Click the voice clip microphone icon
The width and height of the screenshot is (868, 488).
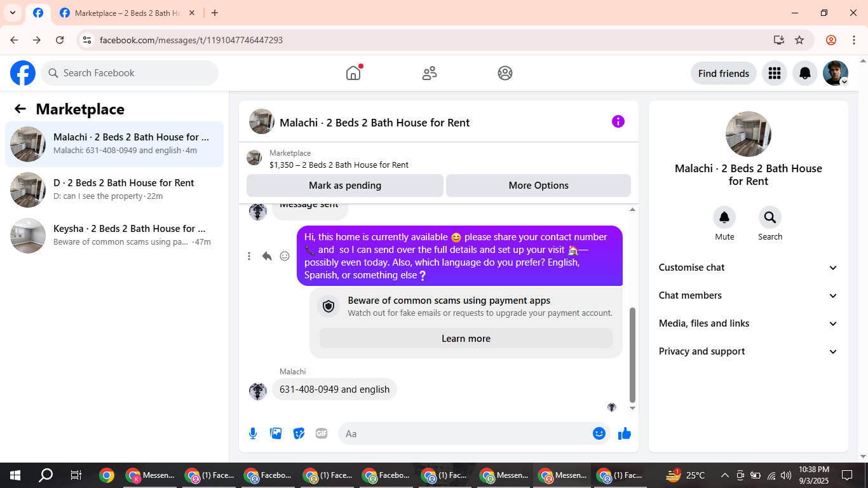pyautogui.click(x=253, y=433)
